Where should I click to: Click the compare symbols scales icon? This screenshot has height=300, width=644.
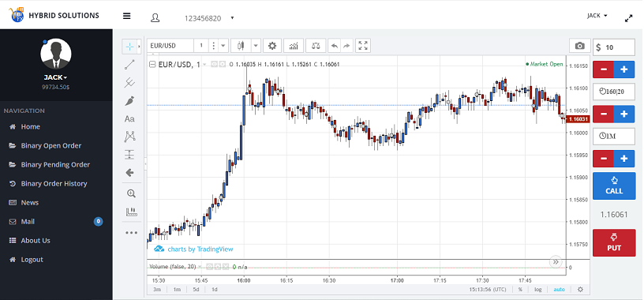pyautogui.click(x=316, y=46)
